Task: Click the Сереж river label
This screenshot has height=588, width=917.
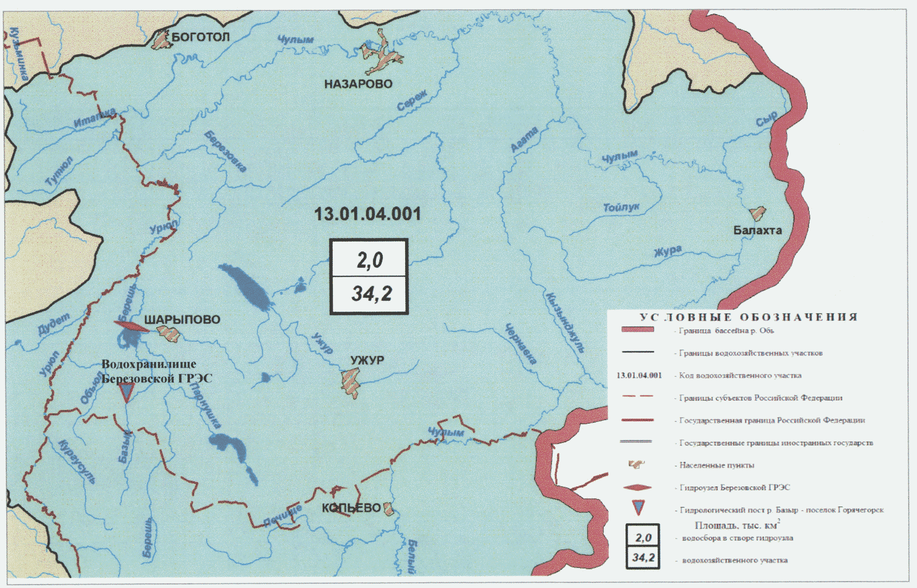Action: (412, 100)
